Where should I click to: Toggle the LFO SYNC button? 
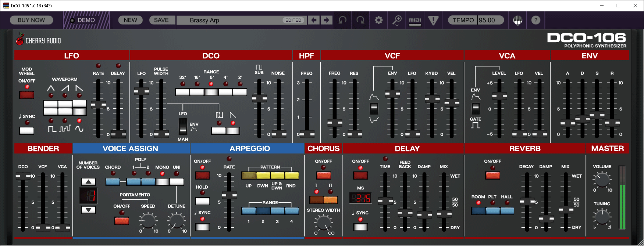(x=27, y=131)
